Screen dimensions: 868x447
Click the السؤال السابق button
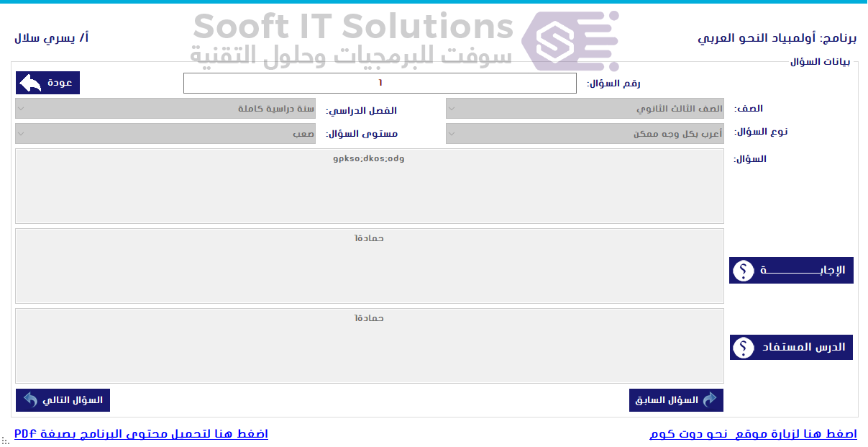tap(675, 399)
